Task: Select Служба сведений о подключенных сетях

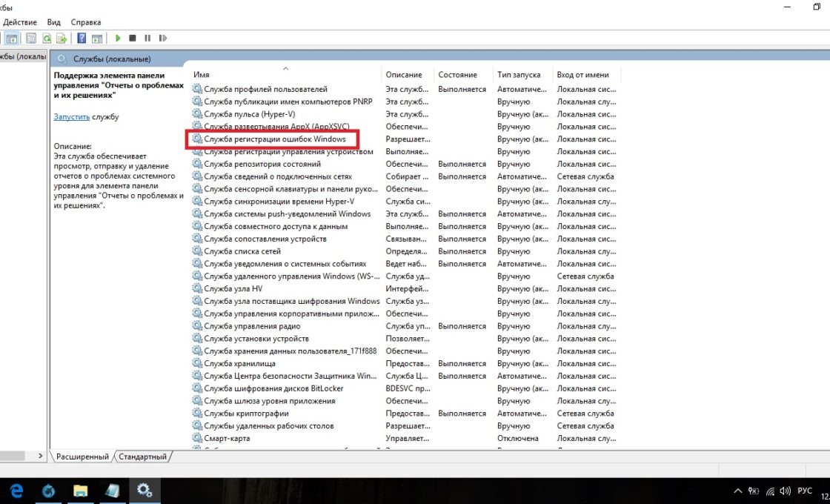Action: click(278, 176)
